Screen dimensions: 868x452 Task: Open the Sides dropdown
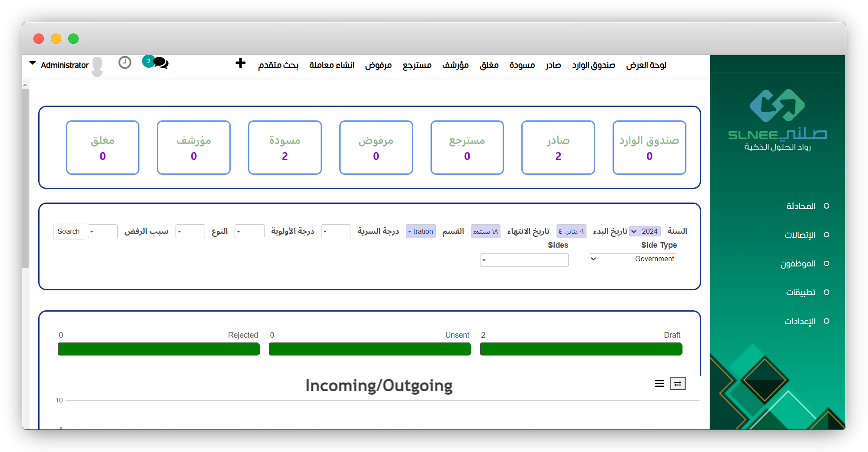click(x=524, y=260)
